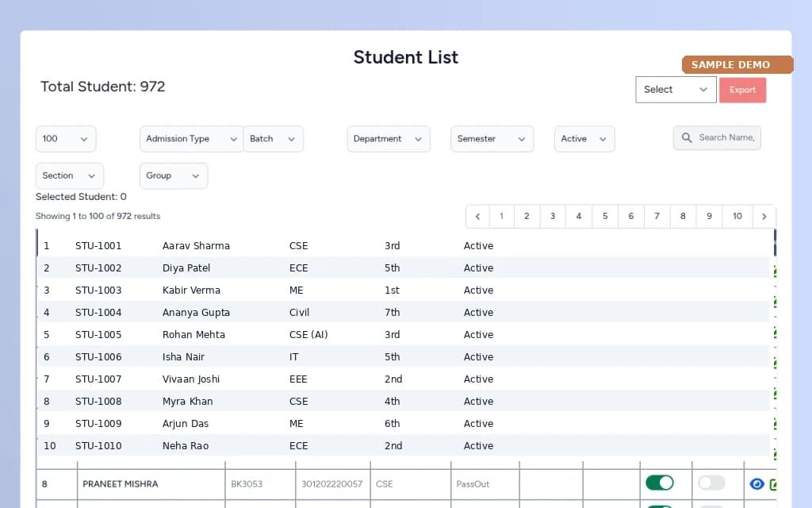812x508 pixels.
Task: Open page 7 in pagination
Action: click(x=657, y=217)
